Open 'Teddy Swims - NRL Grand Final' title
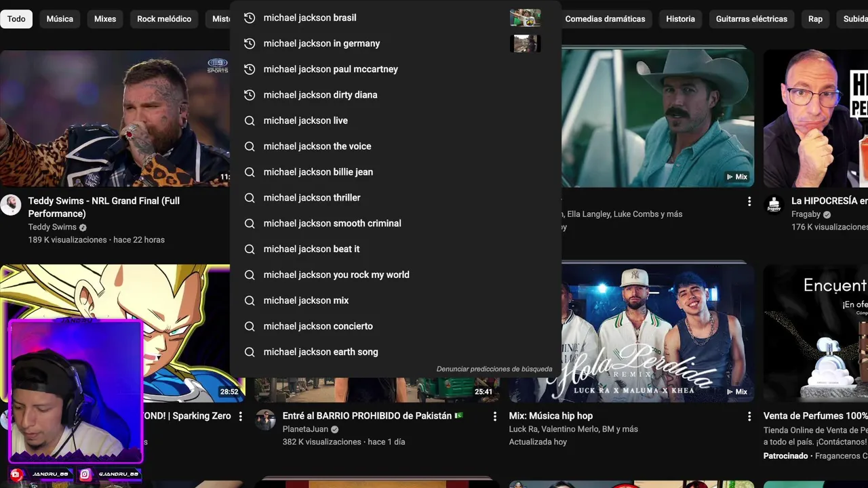The width and height of the screenshot is (868, 488). [104, 207]
